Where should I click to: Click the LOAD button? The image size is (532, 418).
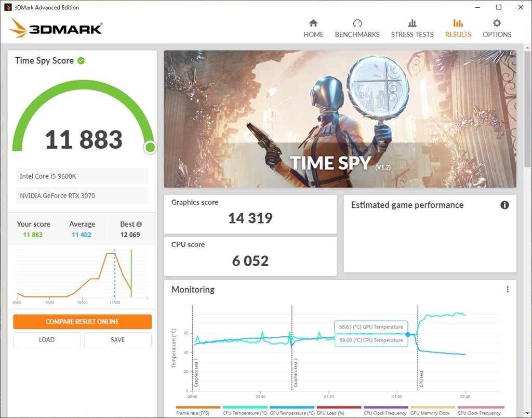click(x=47, y=339)
